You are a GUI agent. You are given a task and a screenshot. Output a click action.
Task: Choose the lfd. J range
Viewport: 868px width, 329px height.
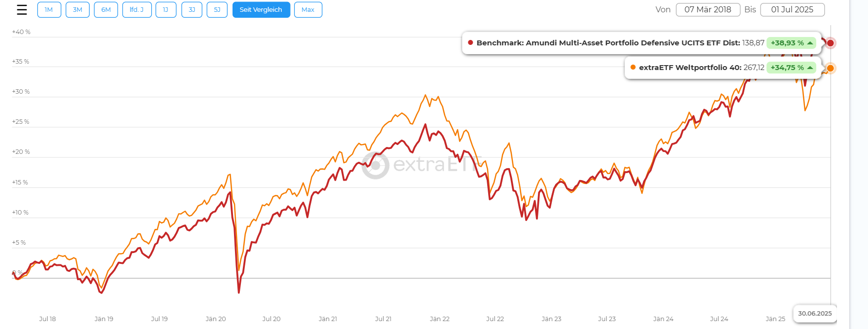coord(136,10)
